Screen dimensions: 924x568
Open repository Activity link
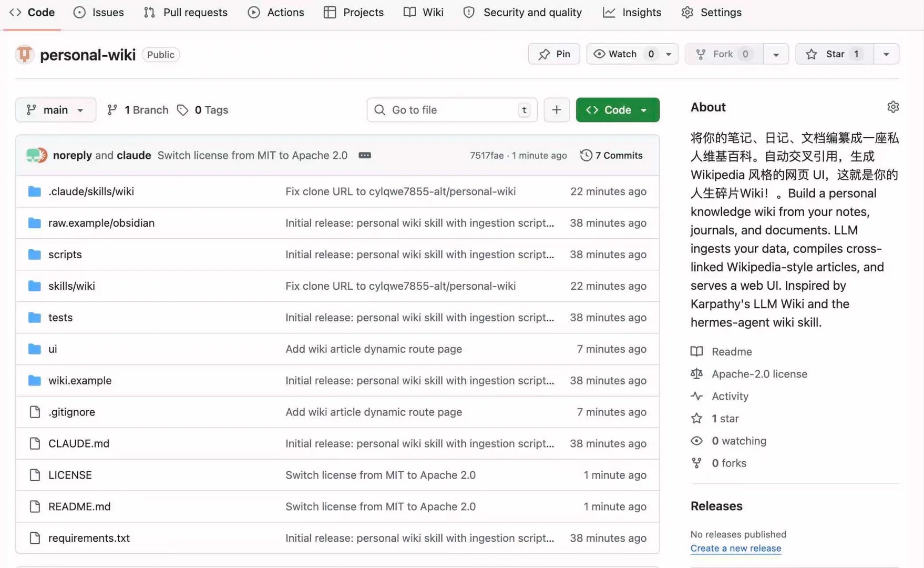pos(720,396)
